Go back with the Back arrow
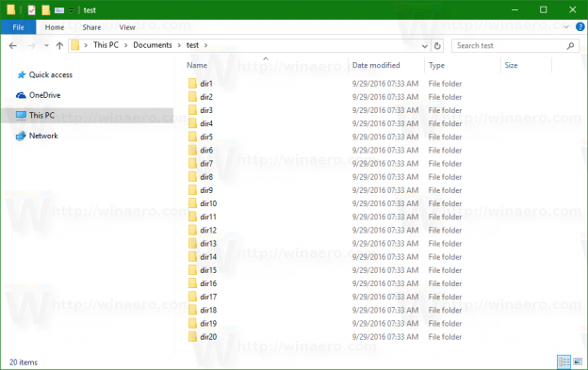Screen dimensions: 588x370 [x=13, y=46]
